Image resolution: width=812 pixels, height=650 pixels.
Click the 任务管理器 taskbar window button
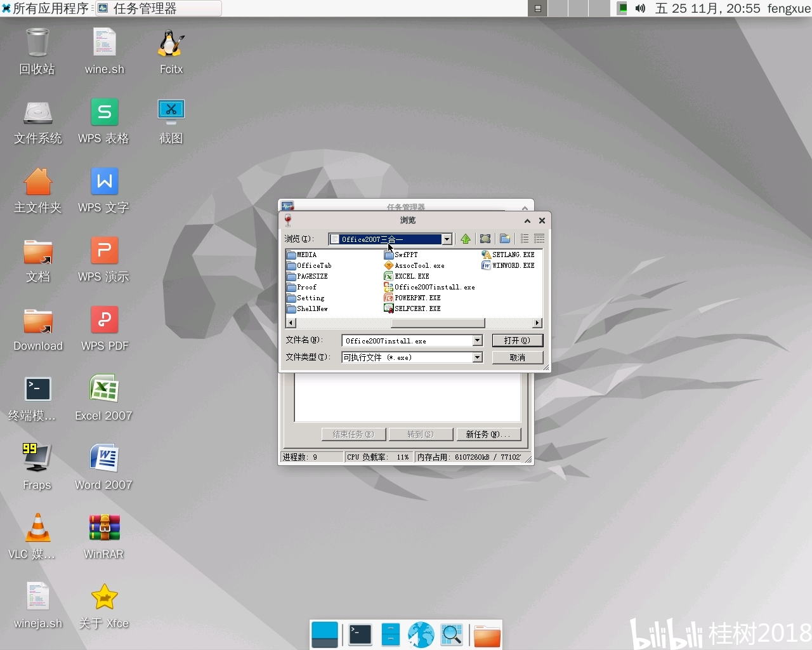click(x=159, y=8)
